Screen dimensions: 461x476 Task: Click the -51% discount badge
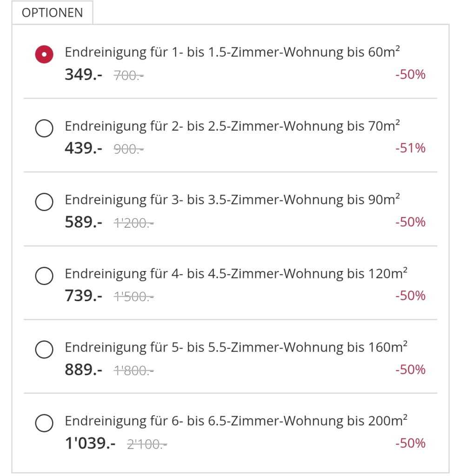410,148
